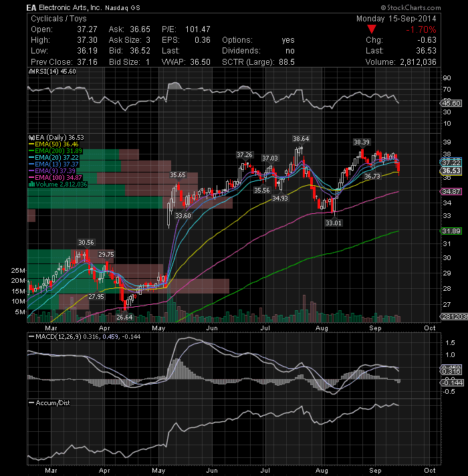Click the date Monday 15-Sep-2014

[x=396, y=19]
